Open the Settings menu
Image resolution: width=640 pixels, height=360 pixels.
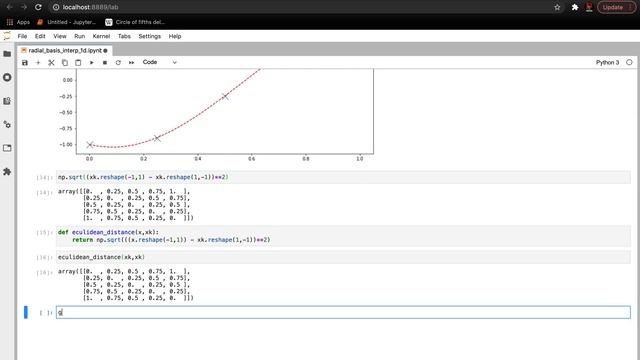click(x=150, y=36)
